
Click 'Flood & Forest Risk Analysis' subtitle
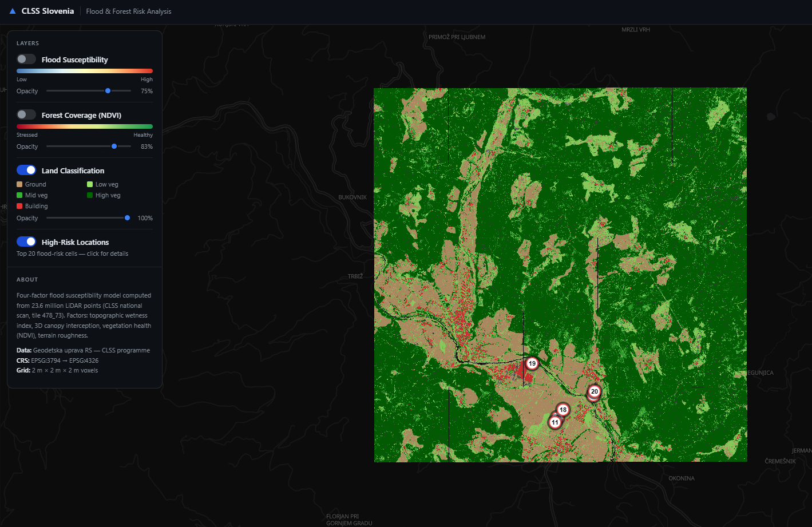[x=129, y=11]
